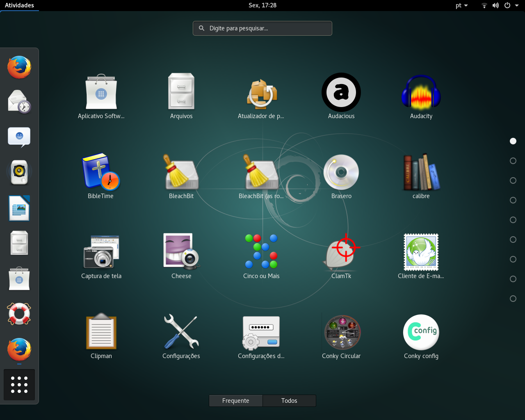Open BibleTime
The width and height of the screenshot is (525, 420).
[101, 172]
